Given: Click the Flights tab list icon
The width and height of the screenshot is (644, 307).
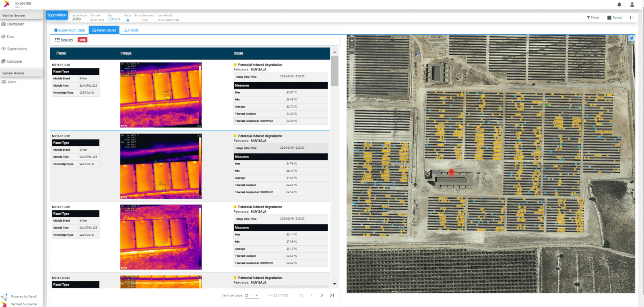Looking at the screenshot, I should coord(126,30).
